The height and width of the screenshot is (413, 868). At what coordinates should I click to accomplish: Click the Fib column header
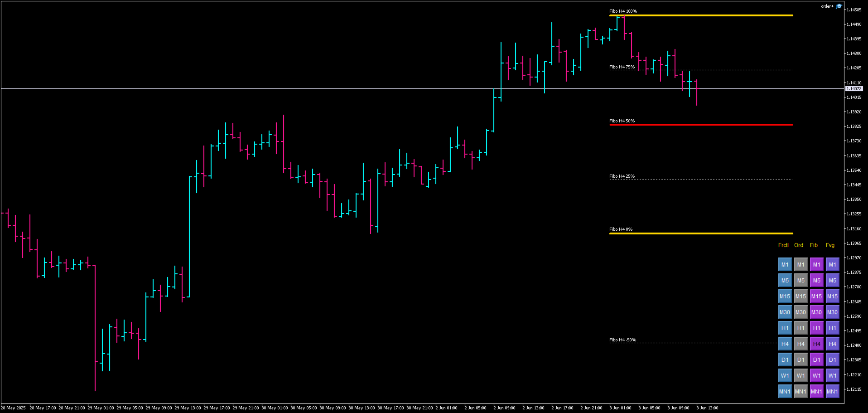814,245
